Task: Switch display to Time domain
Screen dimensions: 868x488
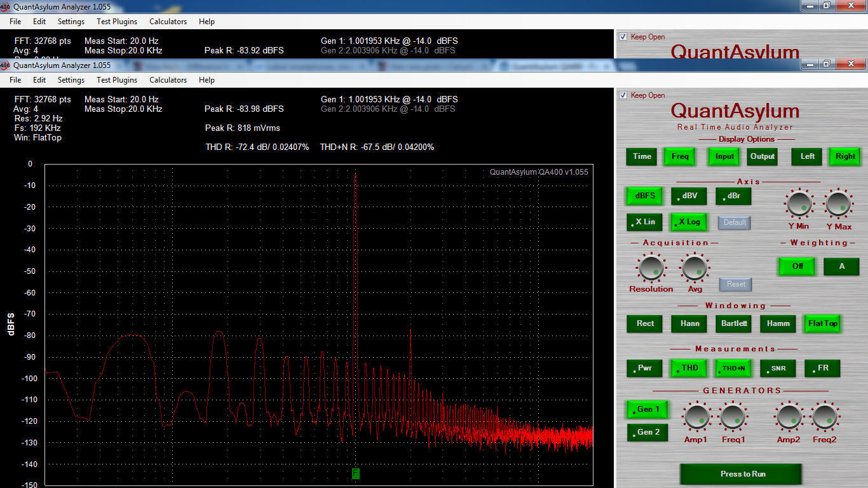Action: 642,156
